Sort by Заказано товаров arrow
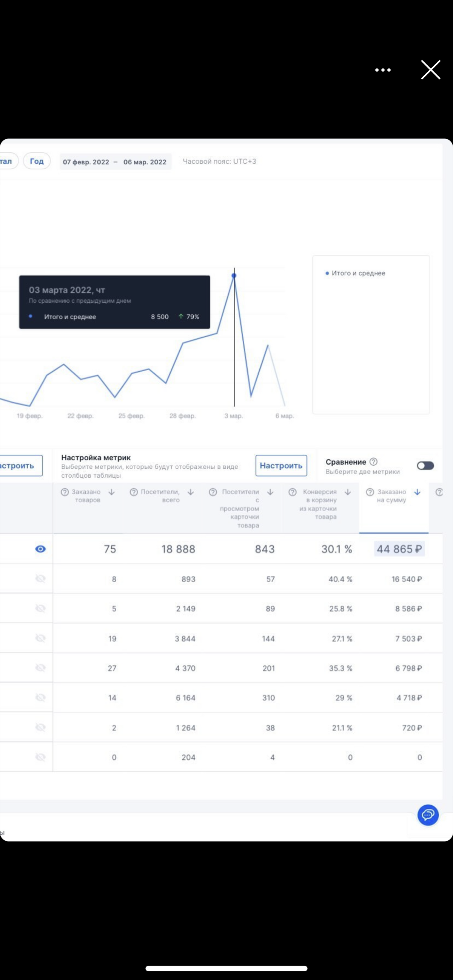The image size is (453, 980). 111,492
